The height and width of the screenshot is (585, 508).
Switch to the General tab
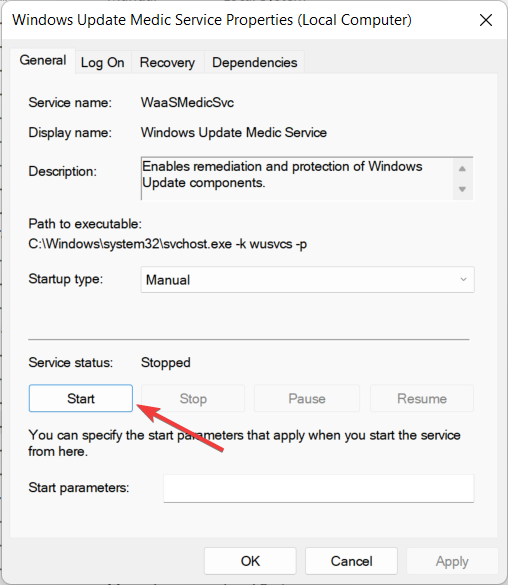tap(43, 60)
